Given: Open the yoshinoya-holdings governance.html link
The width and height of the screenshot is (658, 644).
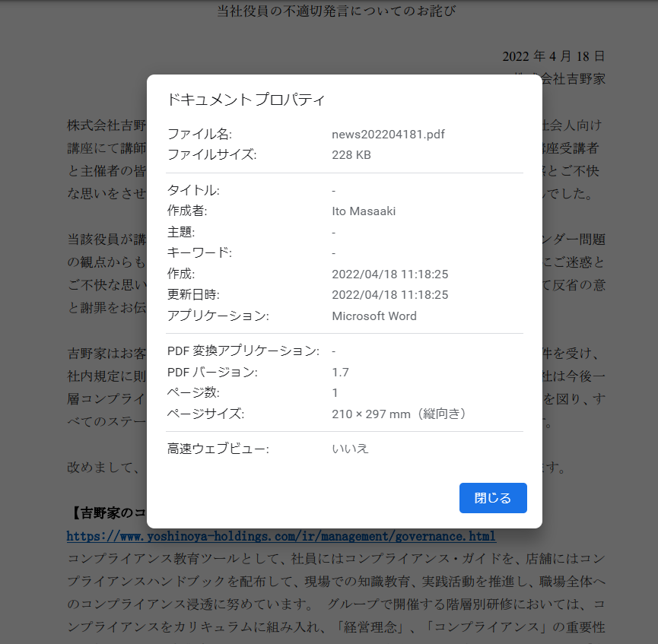Looking at the screenshot, I should click(x=281, y=536).
